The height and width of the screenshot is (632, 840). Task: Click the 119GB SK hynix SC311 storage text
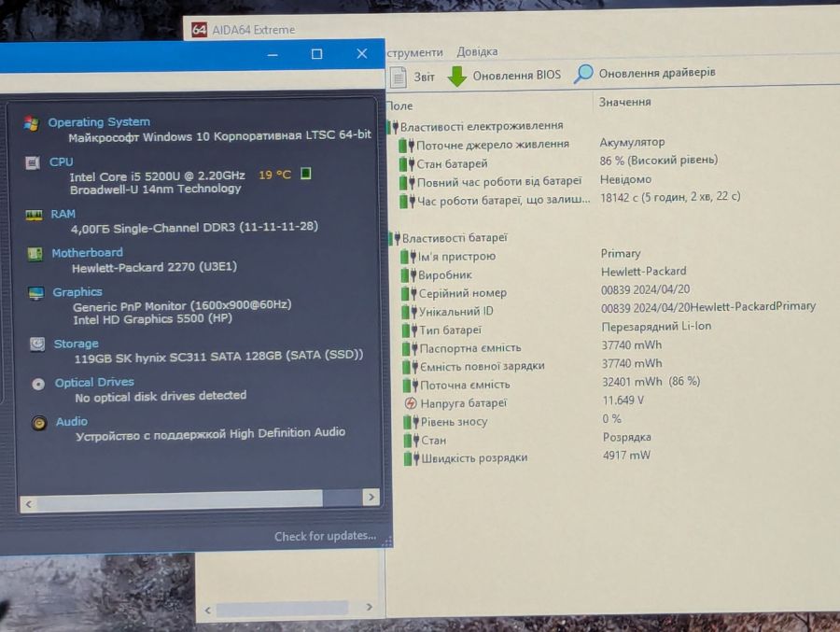pos(218,357)
